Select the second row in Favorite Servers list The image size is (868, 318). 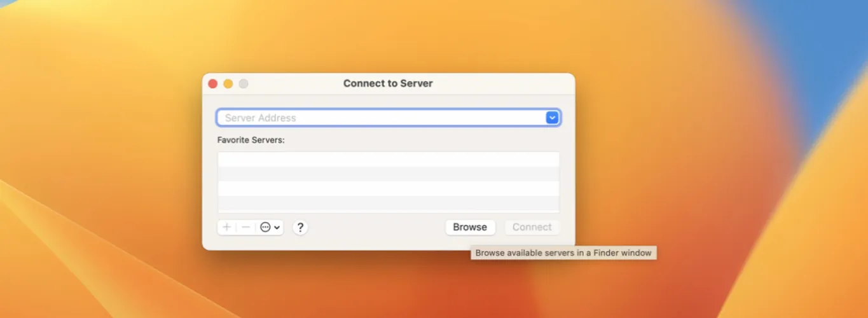tap(388, 174)
